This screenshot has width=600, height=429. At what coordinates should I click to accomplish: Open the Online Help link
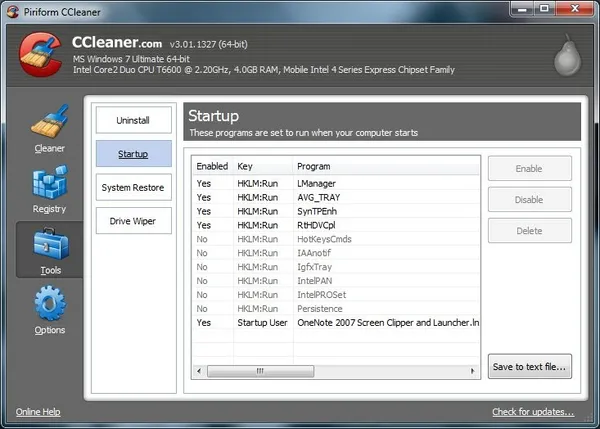coord(38,412)
